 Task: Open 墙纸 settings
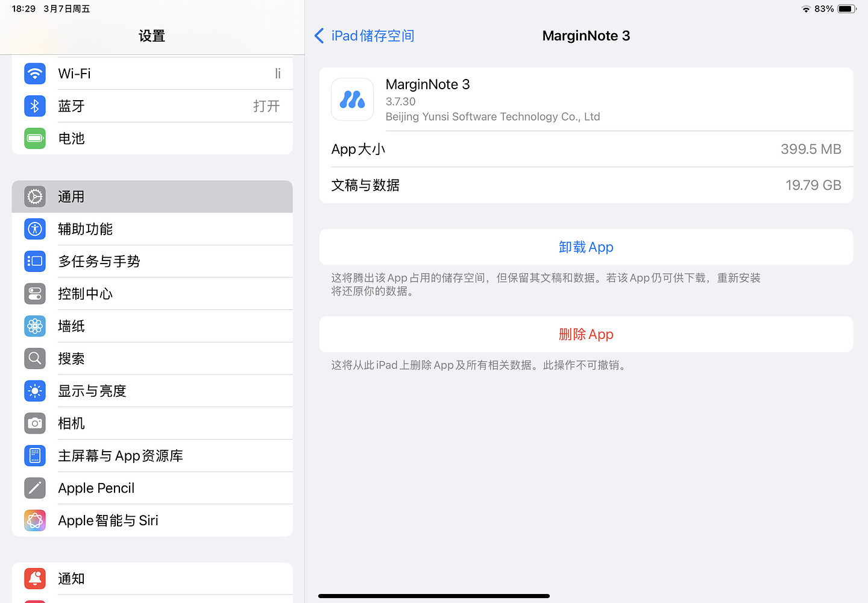(x=152, y=326)
